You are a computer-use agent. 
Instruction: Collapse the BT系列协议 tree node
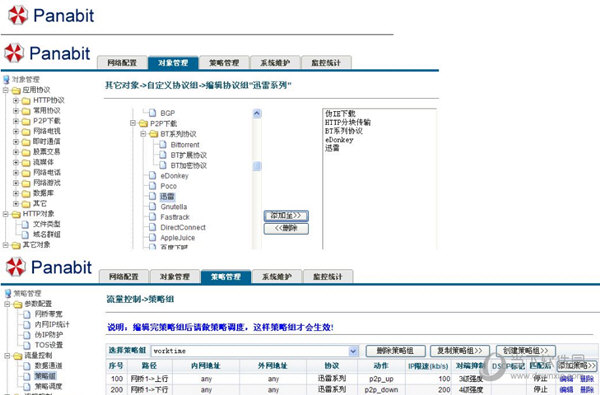click(143, 134)
